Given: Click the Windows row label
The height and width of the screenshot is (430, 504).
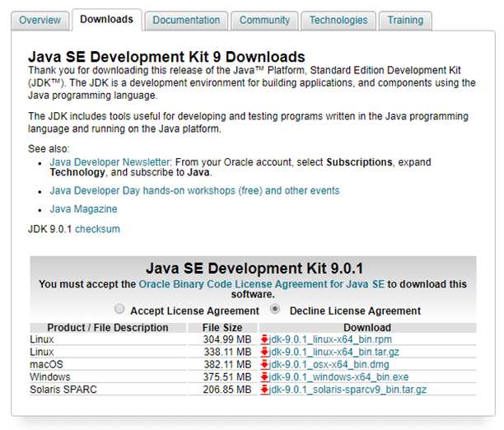Looking at the screenshot, I should click(49, 377).
